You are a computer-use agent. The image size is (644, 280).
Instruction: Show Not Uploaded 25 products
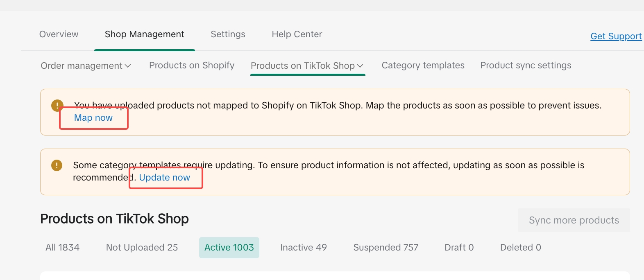(x=142, y=248)
